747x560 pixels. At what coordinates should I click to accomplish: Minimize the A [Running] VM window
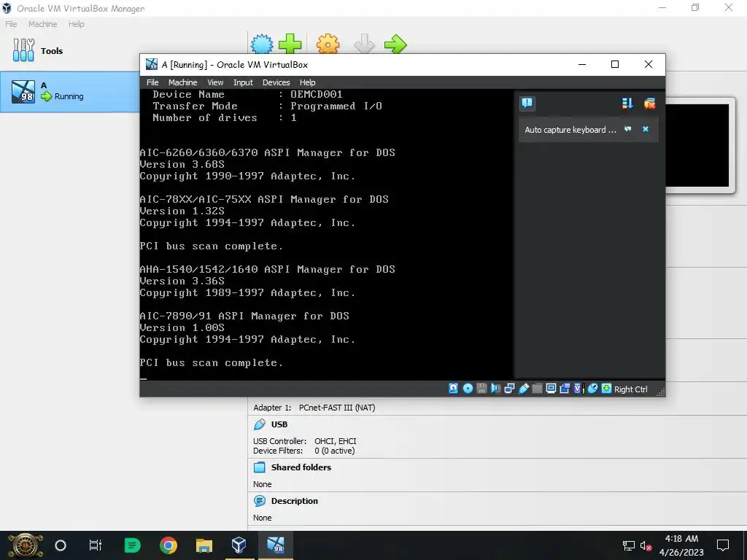581,64
